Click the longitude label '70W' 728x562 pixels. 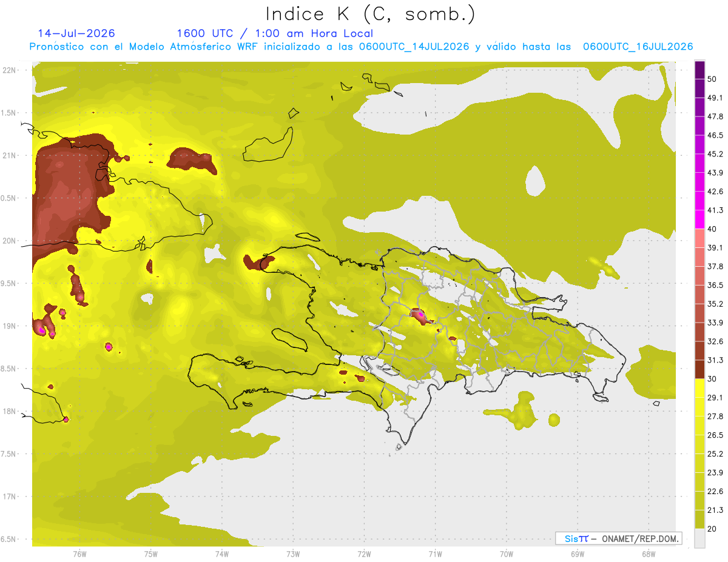(507, 554)
